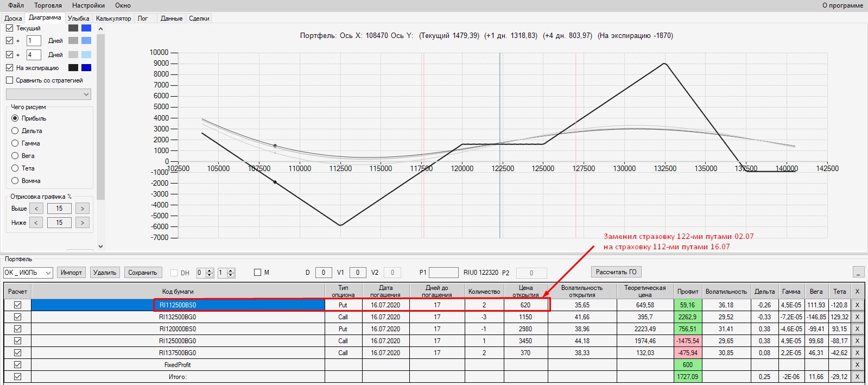Toggle Расчет checkbox for RI120000BS0 row

pyautogui.click(x=17, y=329)
